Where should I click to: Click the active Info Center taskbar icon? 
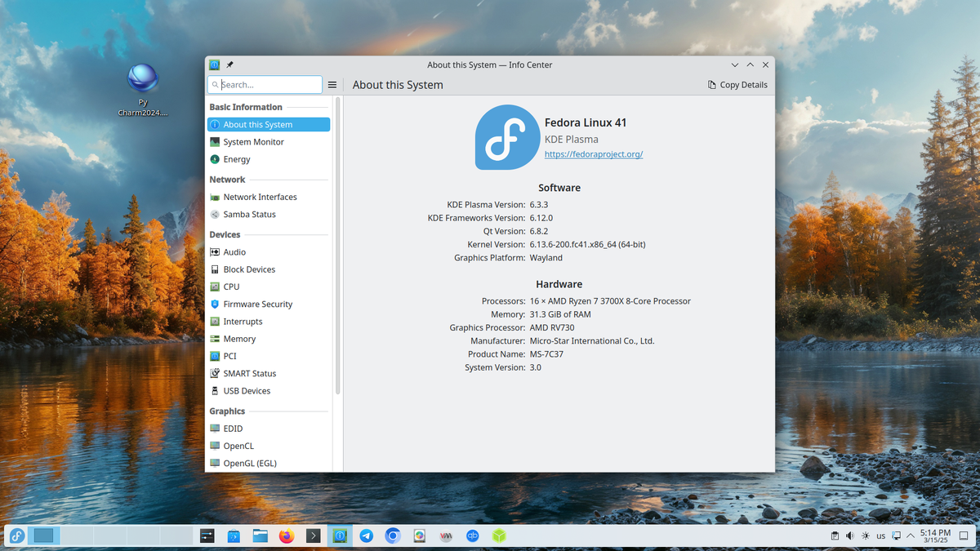tap(340, 536)
